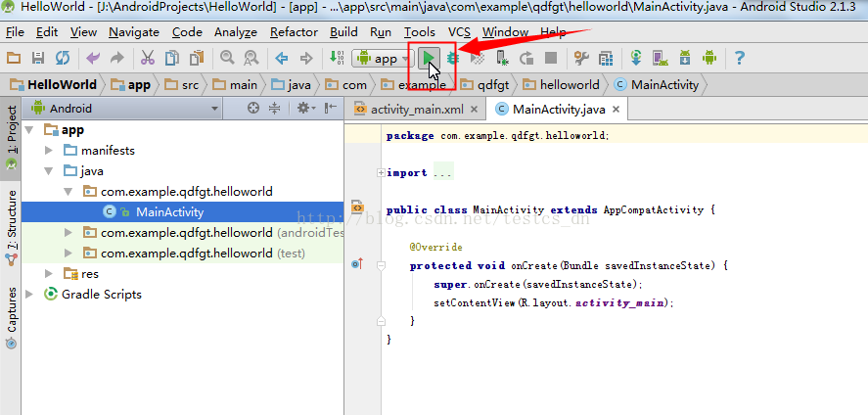The height and width of the screenshot is (415, 868).
Task: Open Project Structure icon
Action: [606, 58]
